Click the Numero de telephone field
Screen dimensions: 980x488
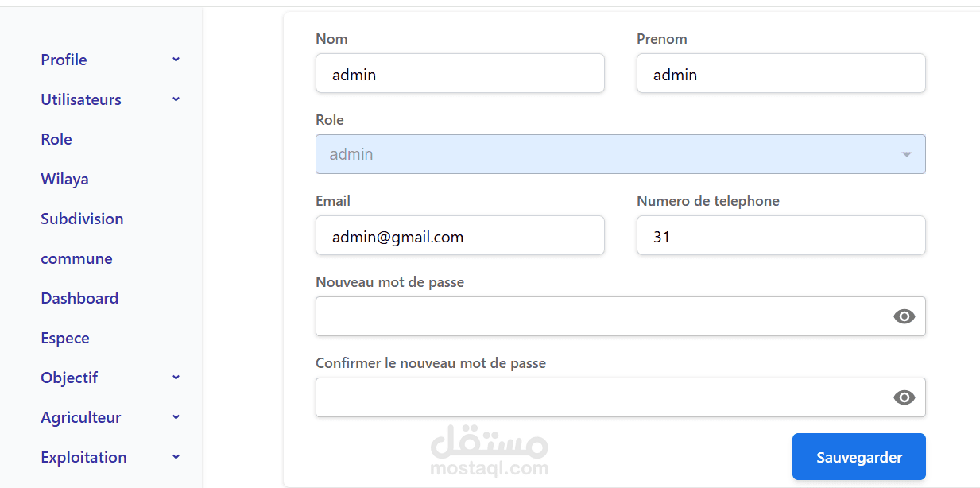click(x=781, y=235)
